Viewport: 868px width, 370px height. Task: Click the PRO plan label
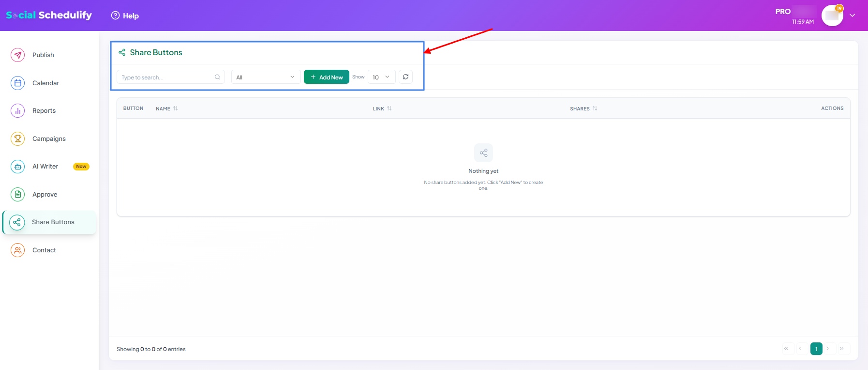pos(783,12)
